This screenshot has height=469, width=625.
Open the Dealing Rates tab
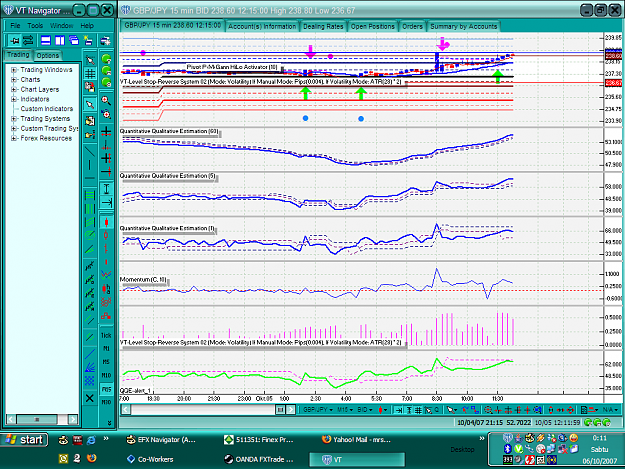click(323, 26)
